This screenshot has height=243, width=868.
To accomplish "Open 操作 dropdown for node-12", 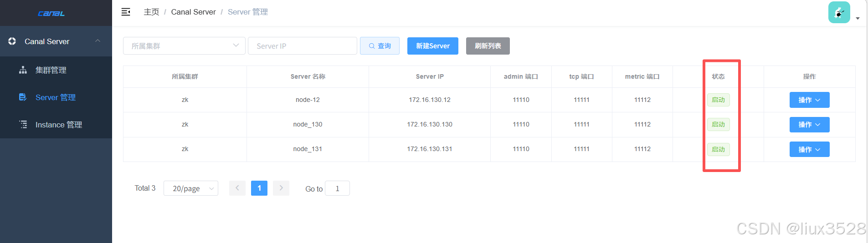I will [x=809, y=100].
